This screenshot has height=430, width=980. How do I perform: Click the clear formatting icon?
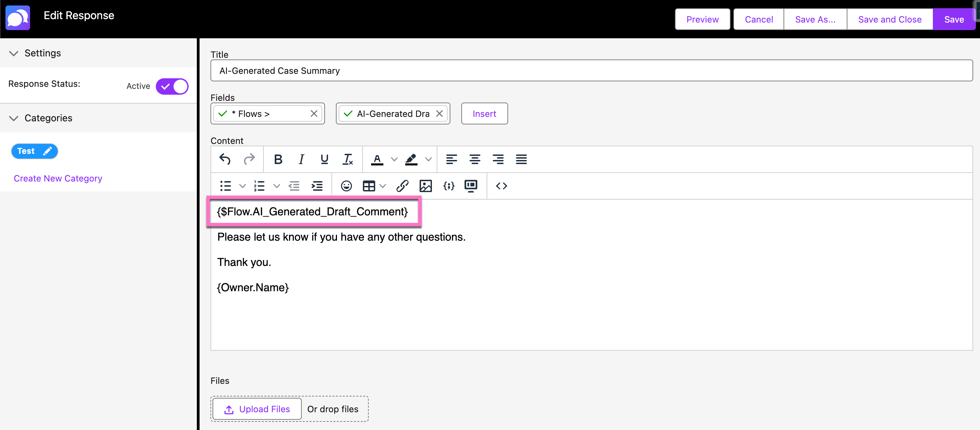[x=348, y=159]
